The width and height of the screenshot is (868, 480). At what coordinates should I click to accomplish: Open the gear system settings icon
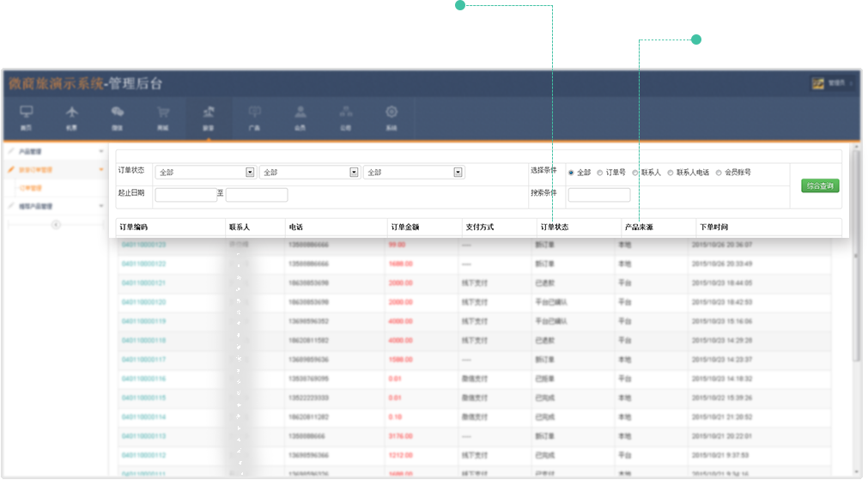pyautogui.click(x=392, y=116)
